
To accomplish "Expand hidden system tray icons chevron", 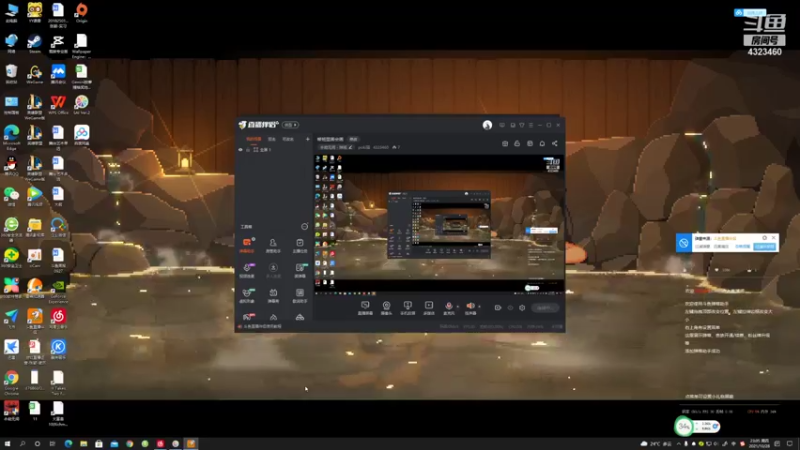I will coord(679,444).
